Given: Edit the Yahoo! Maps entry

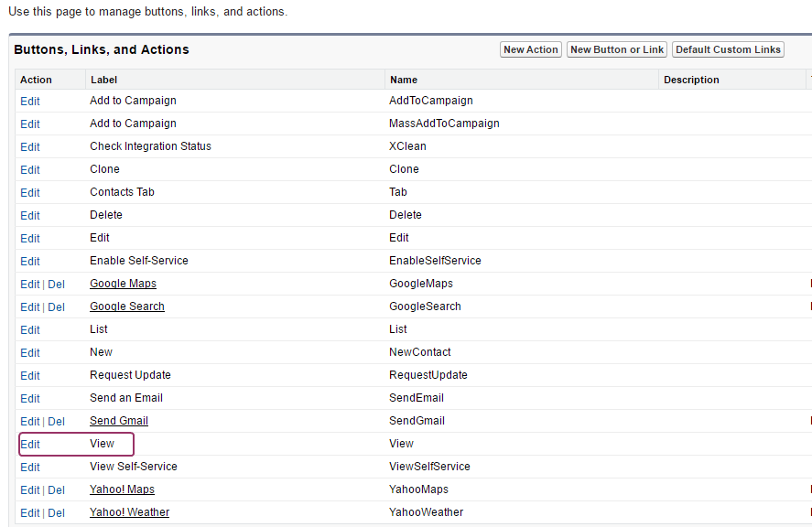Looking at the screenshot, I should [30, 489].
